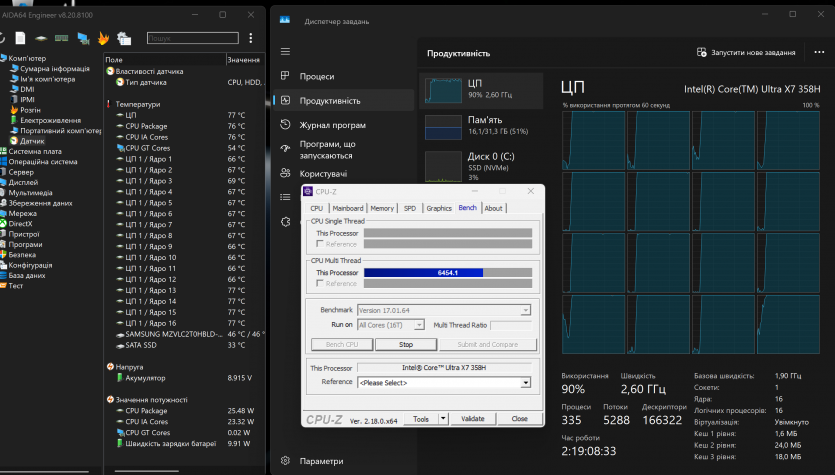Toggle Task Manager hamburger navigation menu
This screenshot has height=475, width=835.
coord(286,51)
